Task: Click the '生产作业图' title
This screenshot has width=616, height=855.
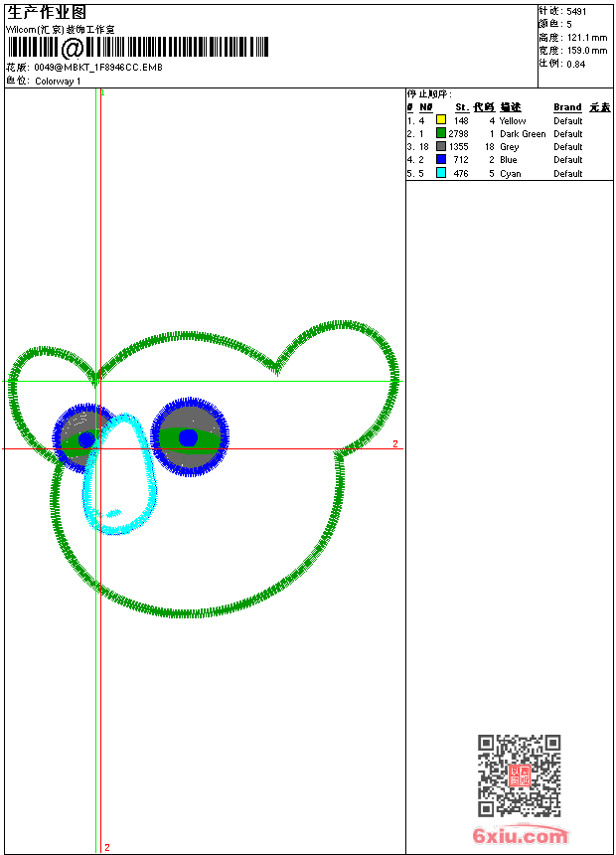Action: (x=47, y=12)
